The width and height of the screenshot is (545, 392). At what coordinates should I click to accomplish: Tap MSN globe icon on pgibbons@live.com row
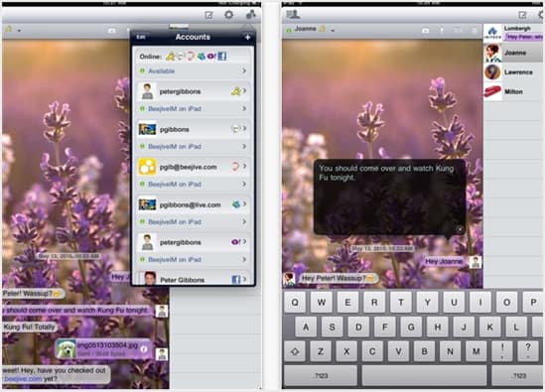[x=236, y=204]
